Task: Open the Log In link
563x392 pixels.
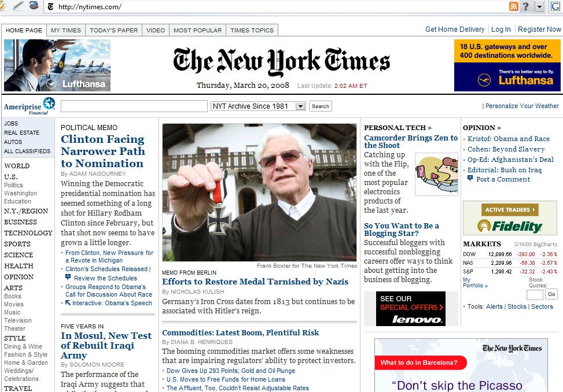Action: tap(501, 29)
